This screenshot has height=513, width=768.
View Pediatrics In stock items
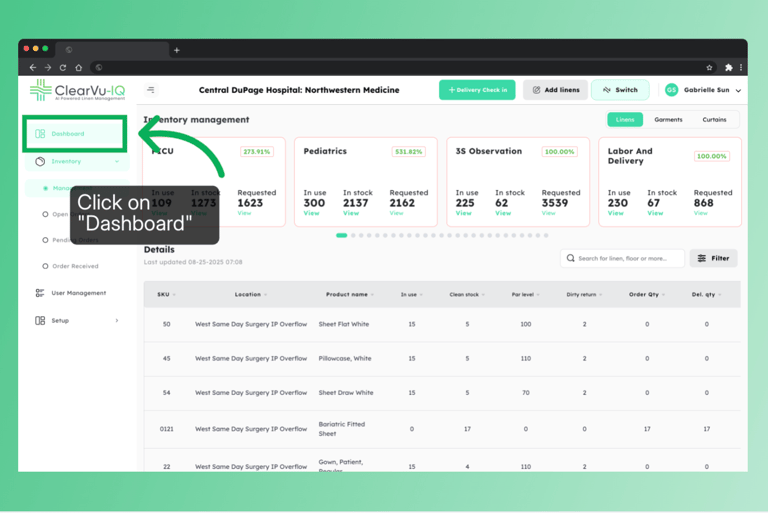(x=351, y=213)
